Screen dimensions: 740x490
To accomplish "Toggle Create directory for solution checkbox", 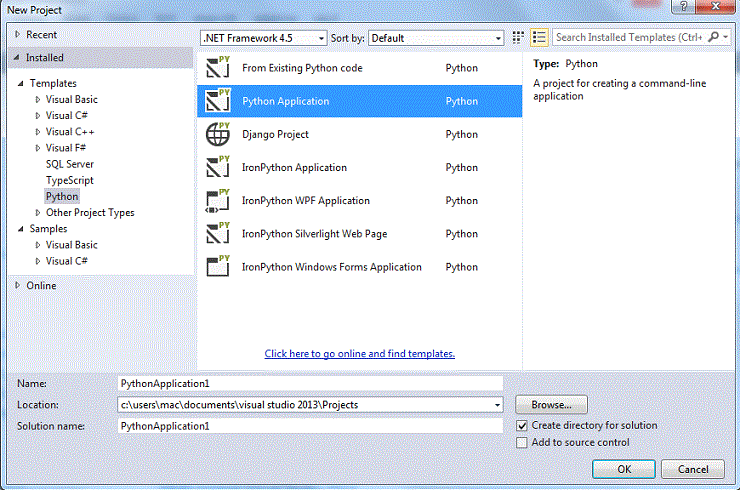I will point(521,426).
